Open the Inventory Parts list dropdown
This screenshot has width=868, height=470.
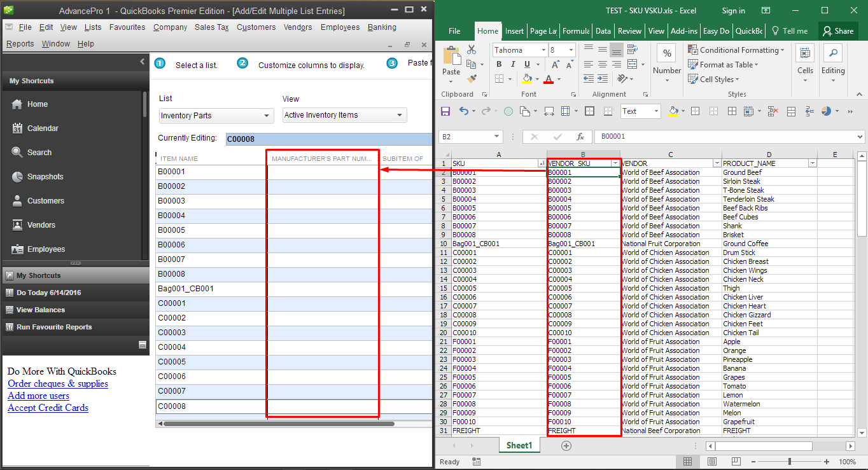coord(216,116)
